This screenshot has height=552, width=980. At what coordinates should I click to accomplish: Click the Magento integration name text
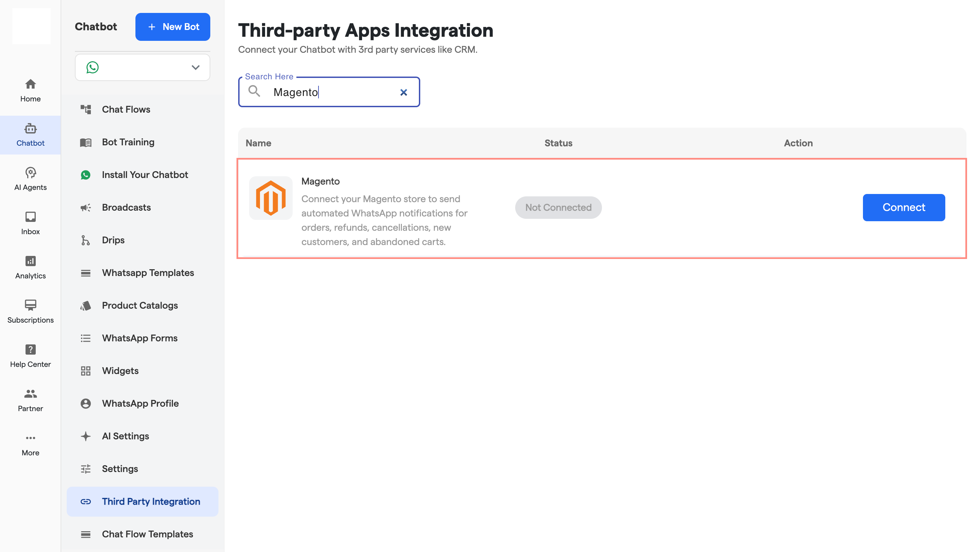(x=320, y=181)
